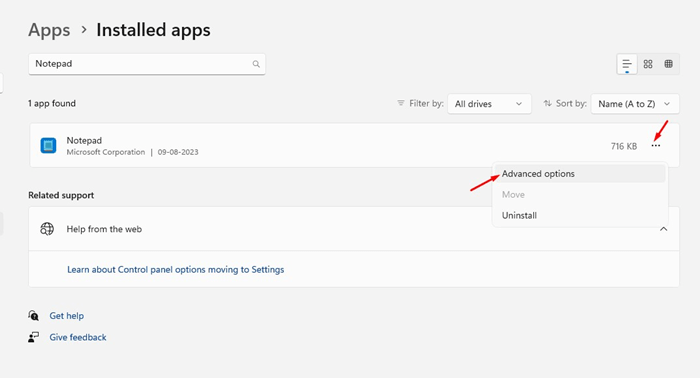
Task: Switch to grid view layout icon
Action: pyautogui.click(x=648, y=64)
